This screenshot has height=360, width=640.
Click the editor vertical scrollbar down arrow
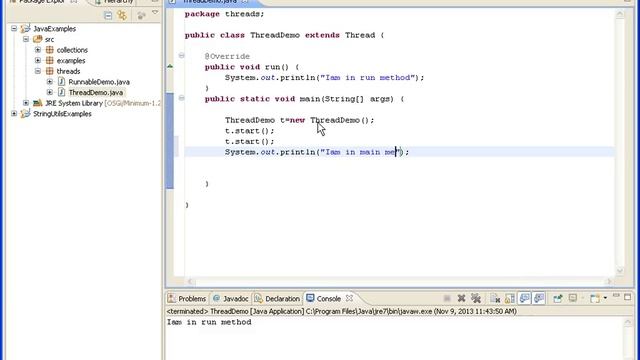[x=620, y=271]
